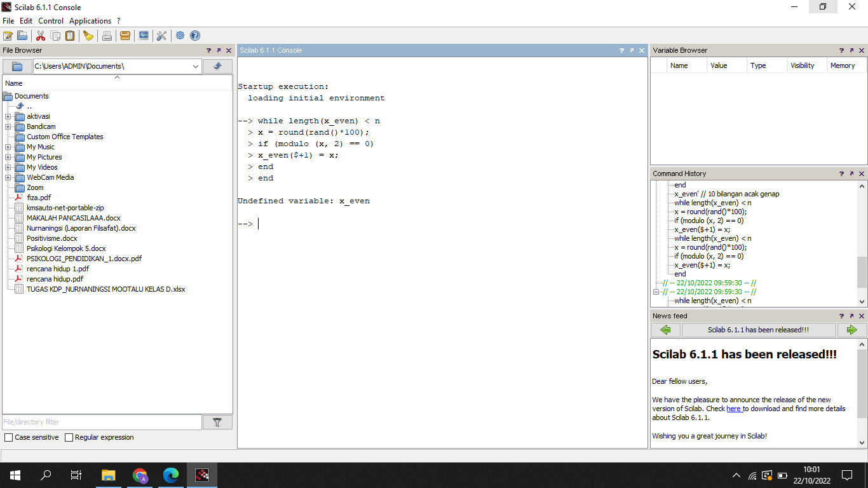This screenshot has height=488, width=868.
Task: Click the Cut scissors icon
Action: pos(41,36)
